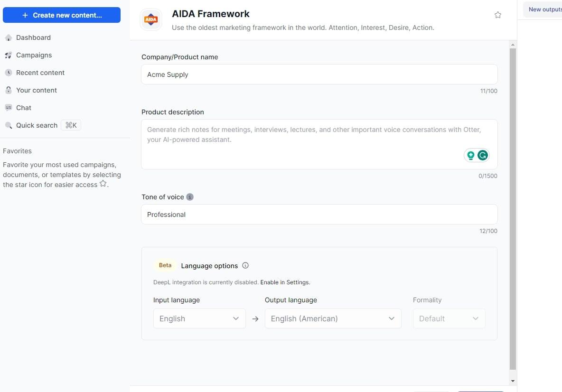Click the Enable in Settings link

[285, 282]
